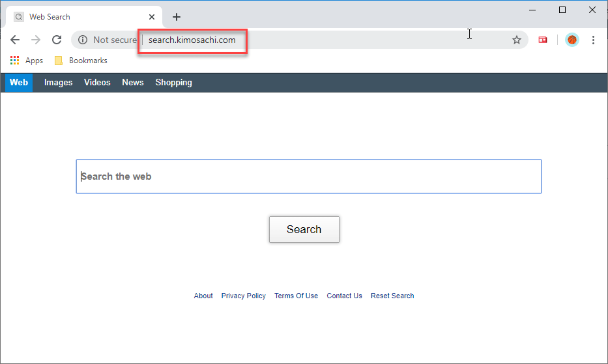Image resolution: width=608 pixels, height=364 pixels.
Task: Open the About link
Action: 203,296
